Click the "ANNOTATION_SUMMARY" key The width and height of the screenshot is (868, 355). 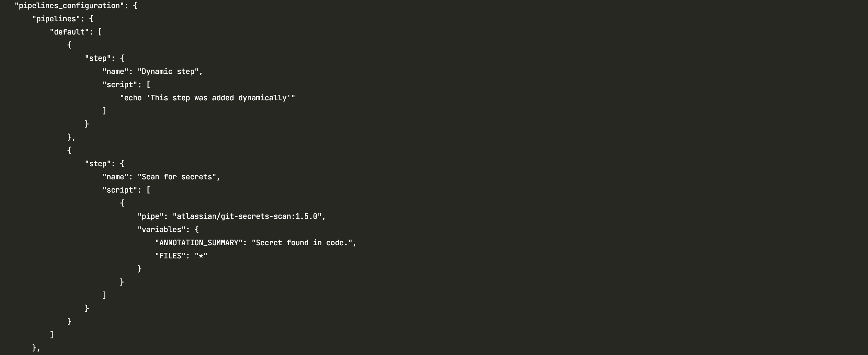pyautogui.click(x=198, y=243)
